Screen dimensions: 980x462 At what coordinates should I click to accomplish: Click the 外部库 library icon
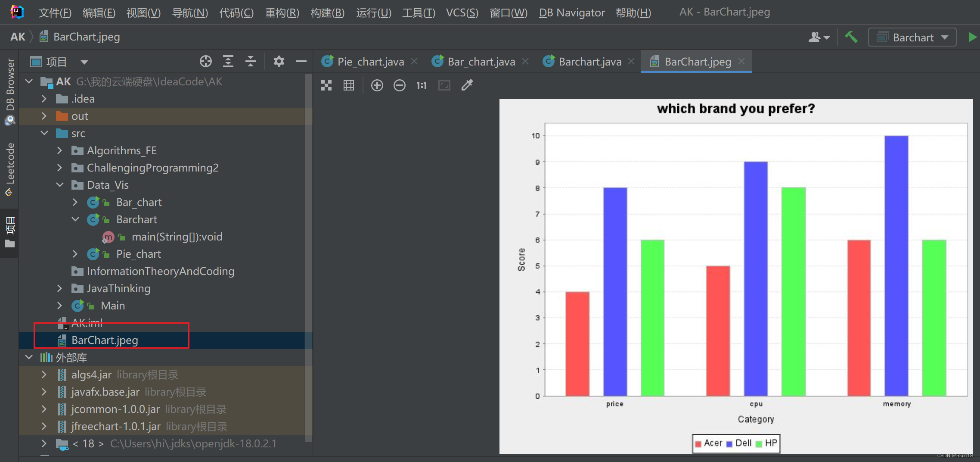(x=47, y=357)
